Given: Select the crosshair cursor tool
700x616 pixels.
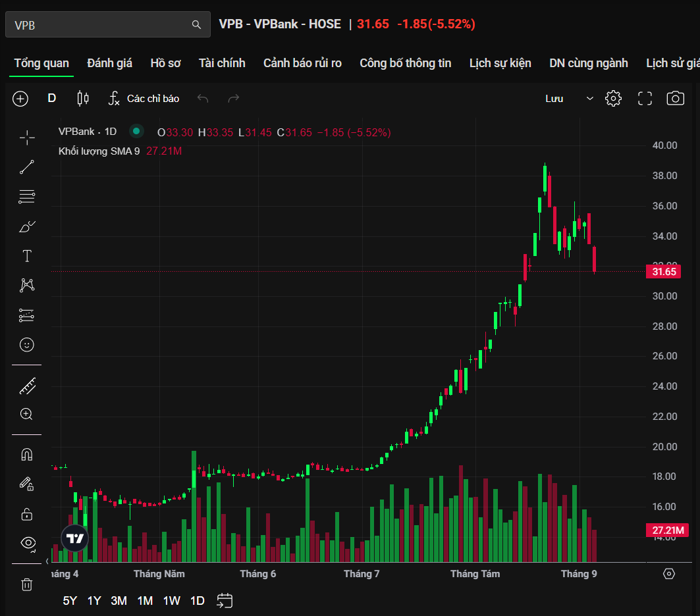Looking at the screenshot, I should pos(27,138).
